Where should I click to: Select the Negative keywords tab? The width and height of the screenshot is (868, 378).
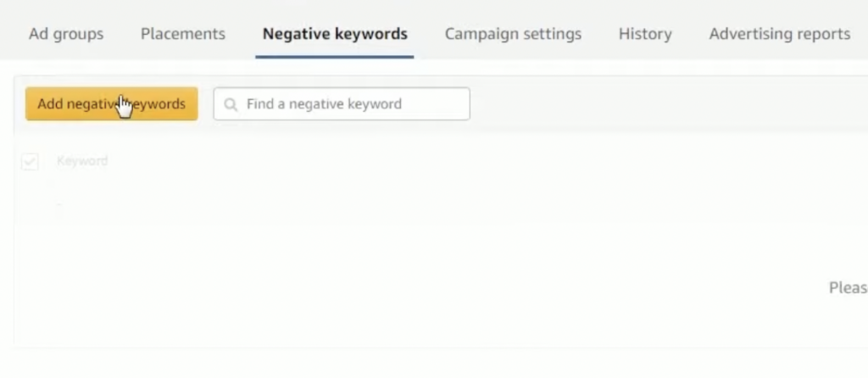coord(335,34)
